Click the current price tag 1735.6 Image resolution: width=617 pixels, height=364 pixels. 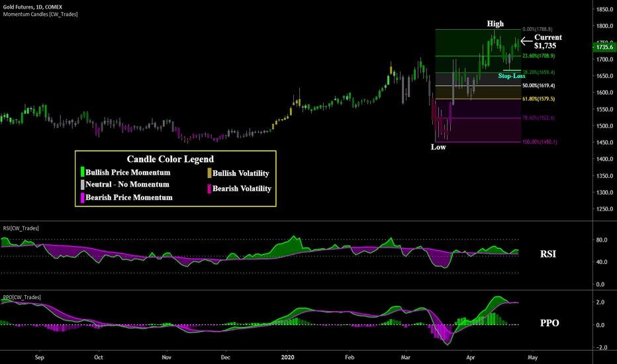604,47
